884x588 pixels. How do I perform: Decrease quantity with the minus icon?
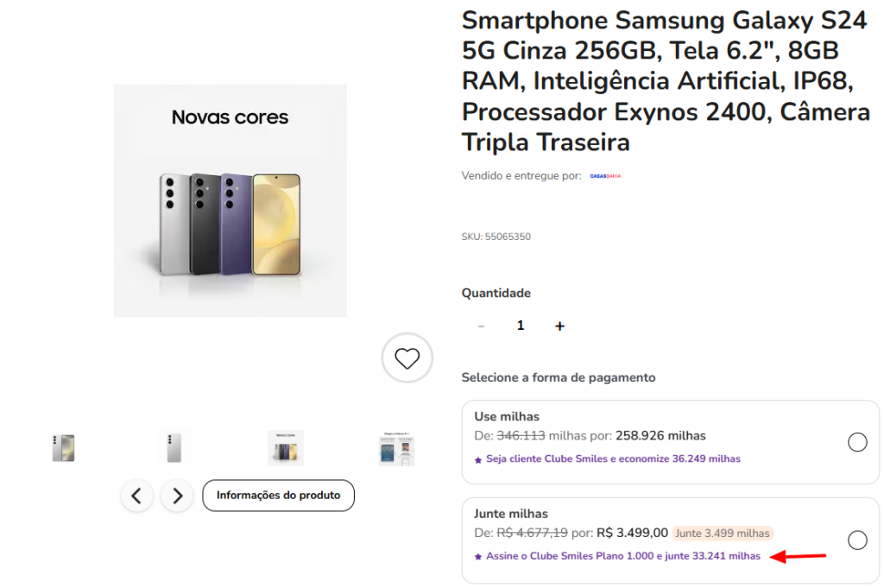tap(481, 326)
